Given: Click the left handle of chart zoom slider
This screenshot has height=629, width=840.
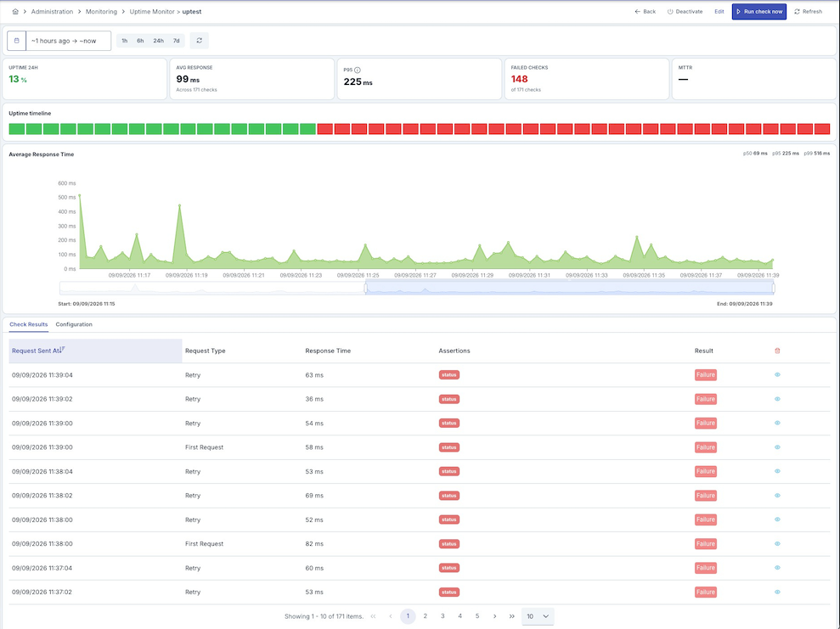Looking at the screenshot, I should pos(366,288).
